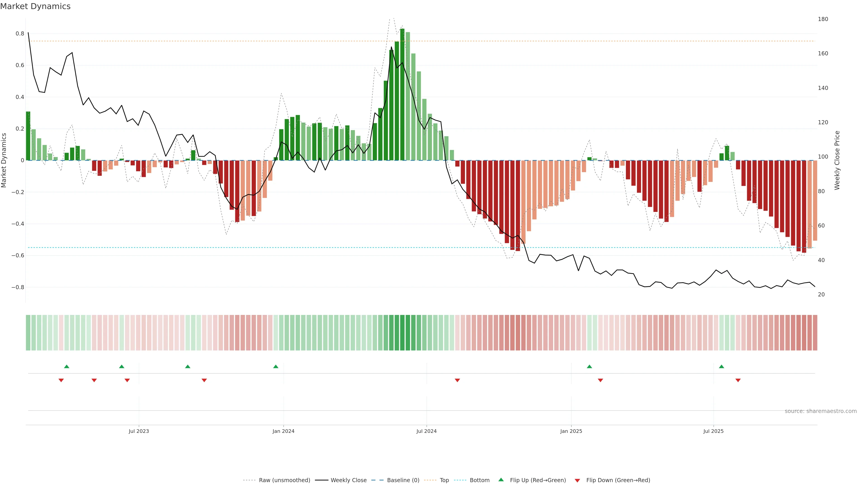
Task: Click the leftmost green flip-up triangle marker
Action: (x=67, y=366)
